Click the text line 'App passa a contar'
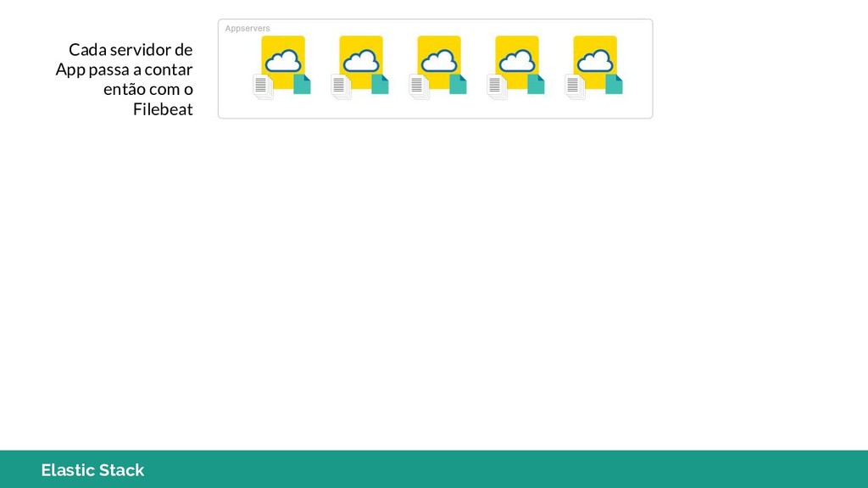The image size is (868, 488). (124, 69)
